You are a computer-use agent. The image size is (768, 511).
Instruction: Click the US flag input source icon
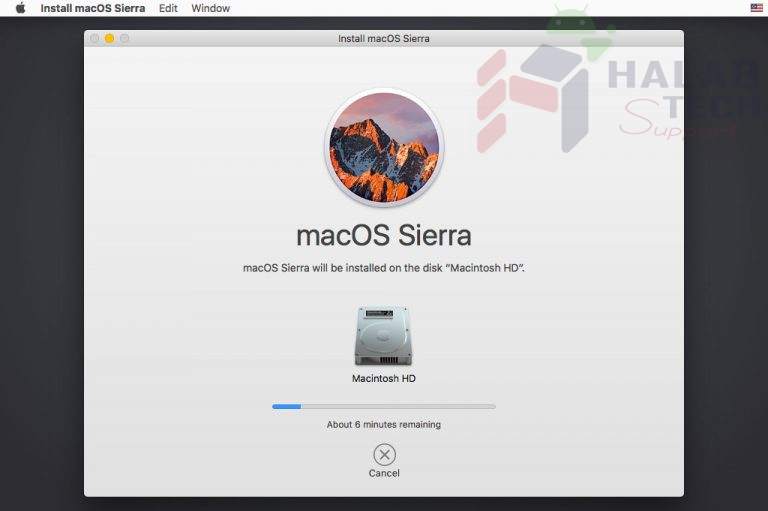tap(756, 8)
